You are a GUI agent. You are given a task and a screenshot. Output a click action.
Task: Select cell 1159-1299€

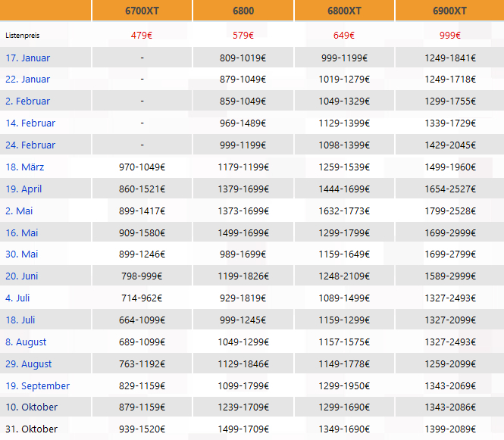pyautogui.click(x=344, y=320)
